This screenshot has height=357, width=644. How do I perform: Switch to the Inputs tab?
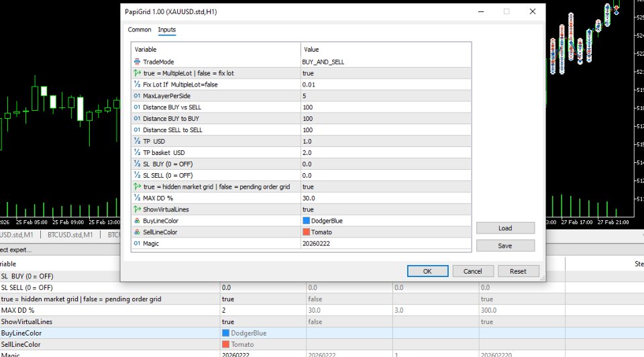tap(167, 30)
